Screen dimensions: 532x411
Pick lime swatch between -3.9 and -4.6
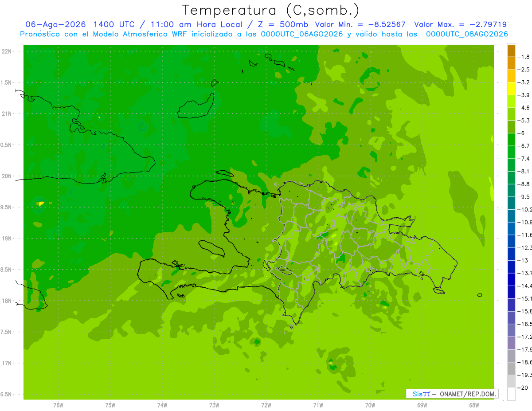(511, 101)
